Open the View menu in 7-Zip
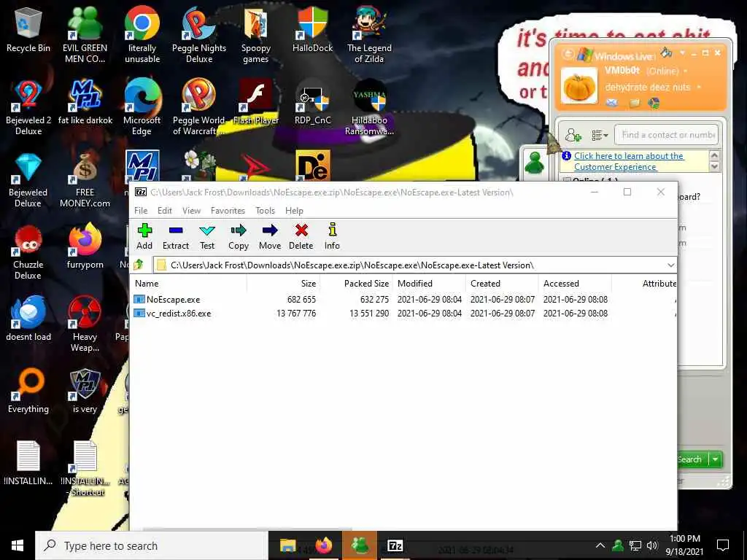747x560 pixels. (x=192, y=211)
